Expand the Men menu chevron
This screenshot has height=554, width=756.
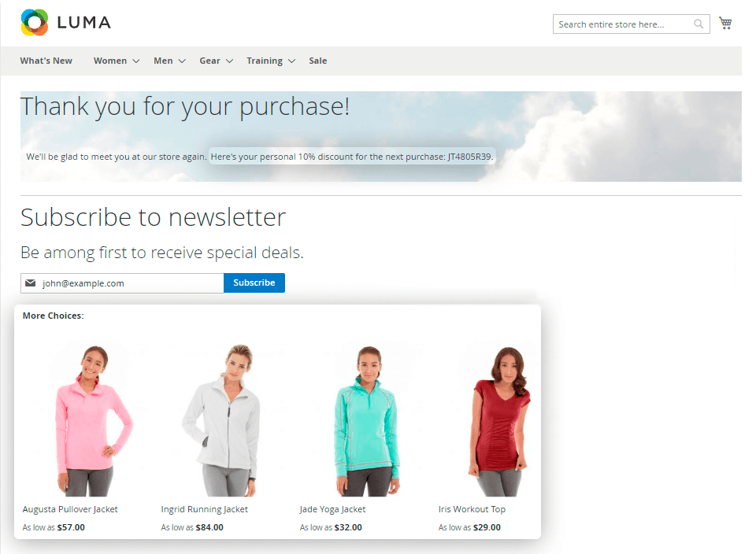click(x=182, y=61)
